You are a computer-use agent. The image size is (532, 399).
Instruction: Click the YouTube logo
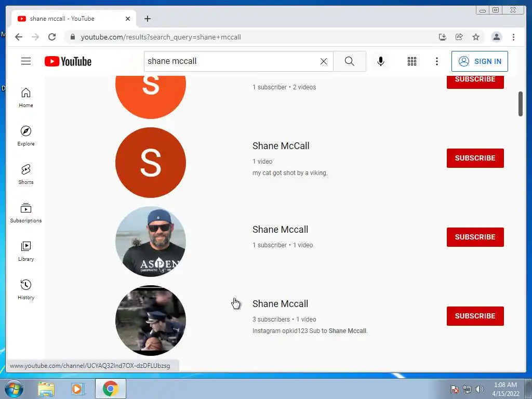[68, 61]
